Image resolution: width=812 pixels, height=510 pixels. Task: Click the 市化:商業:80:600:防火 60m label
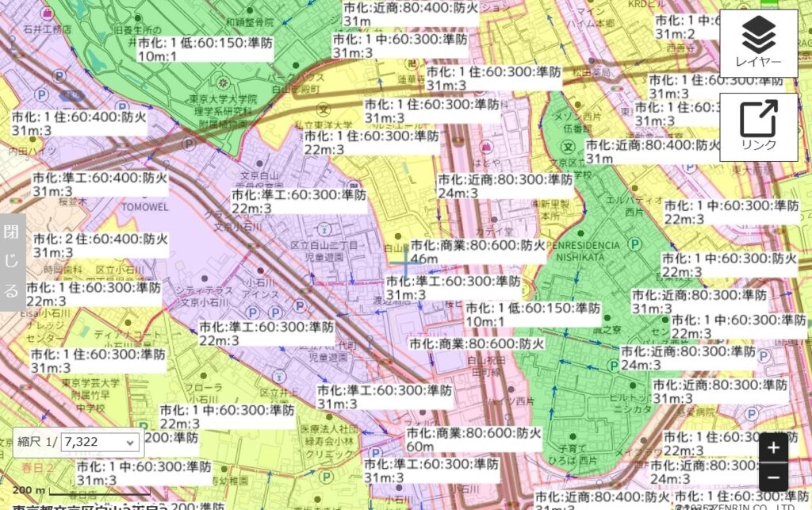[x=474, y=440]
